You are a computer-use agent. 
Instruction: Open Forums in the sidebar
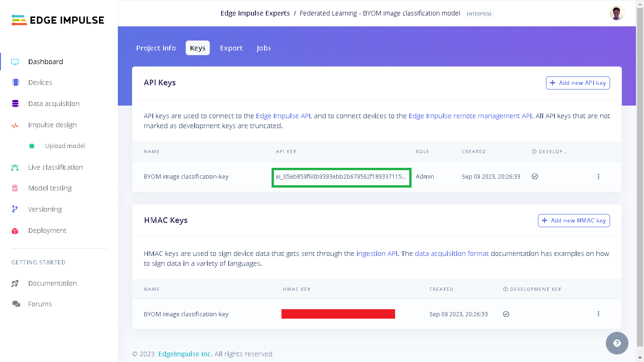pyautogui.click(x=40, y=304)
